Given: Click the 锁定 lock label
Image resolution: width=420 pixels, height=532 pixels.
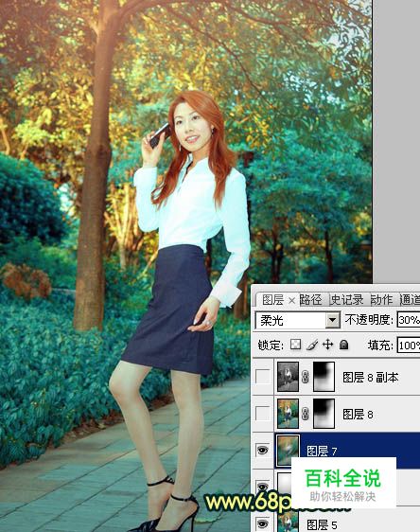Looking at the screenshot, I should point(271,346).
